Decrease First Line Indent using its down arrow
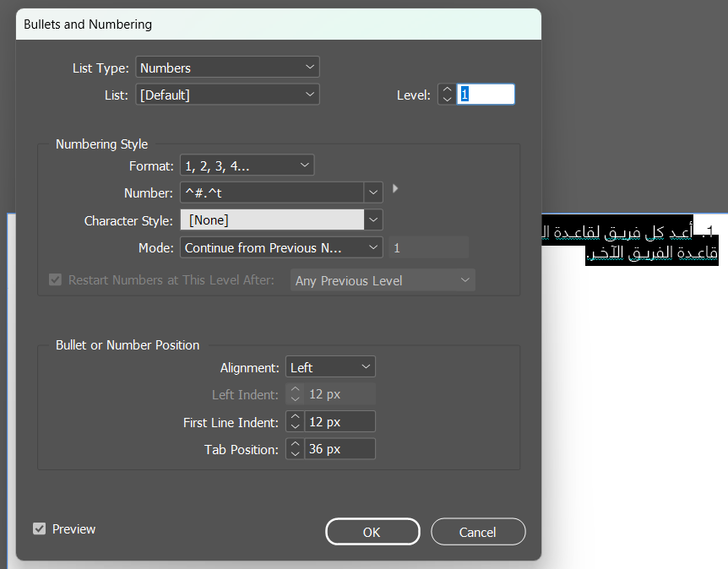728x569 pixels. [295, 425]
